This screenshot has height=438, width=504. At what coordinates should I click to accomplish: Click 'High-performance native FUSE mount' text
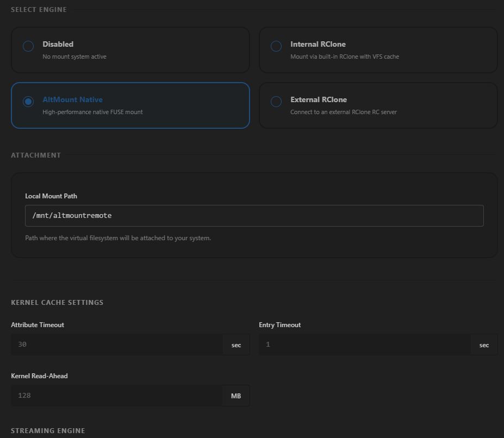[92, 112]
